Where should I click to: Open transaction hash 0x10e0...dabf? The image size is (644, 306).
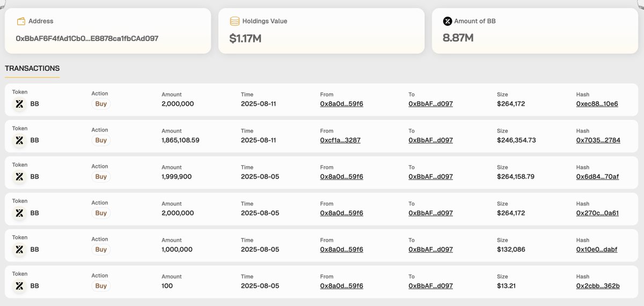pyautogui.click(x=596, y=250)
